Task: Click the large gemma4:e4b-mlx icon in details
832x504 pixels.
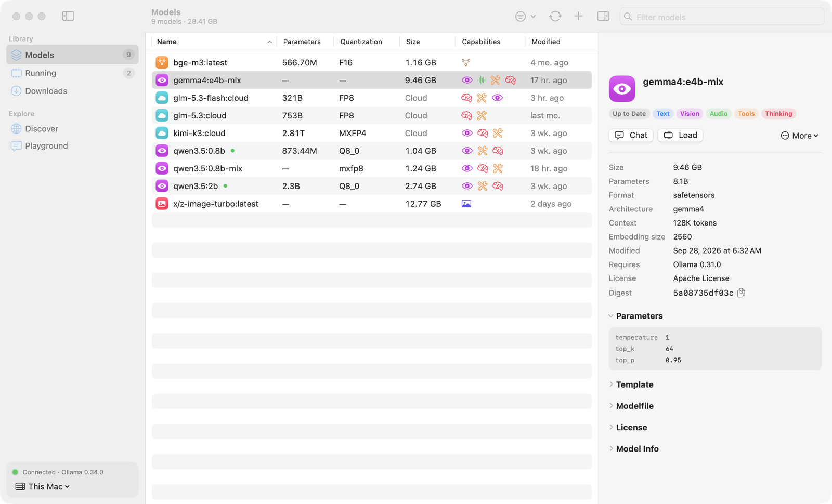Action: coord(622,89)
